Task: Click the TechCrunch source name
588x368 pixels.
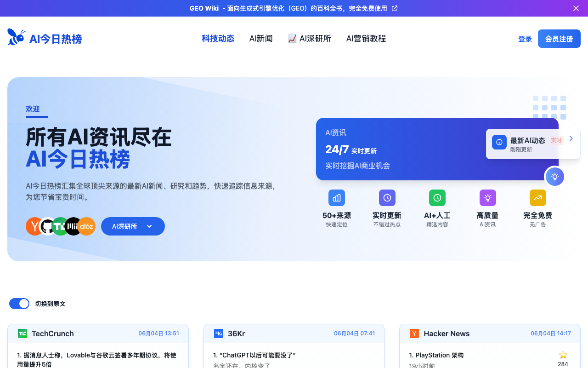Action: click(x=53, y=333)
